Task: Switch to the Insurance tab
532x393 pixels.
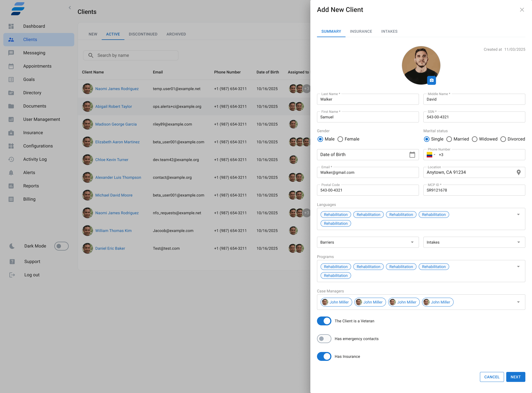Action: click(x=361, y=31)
